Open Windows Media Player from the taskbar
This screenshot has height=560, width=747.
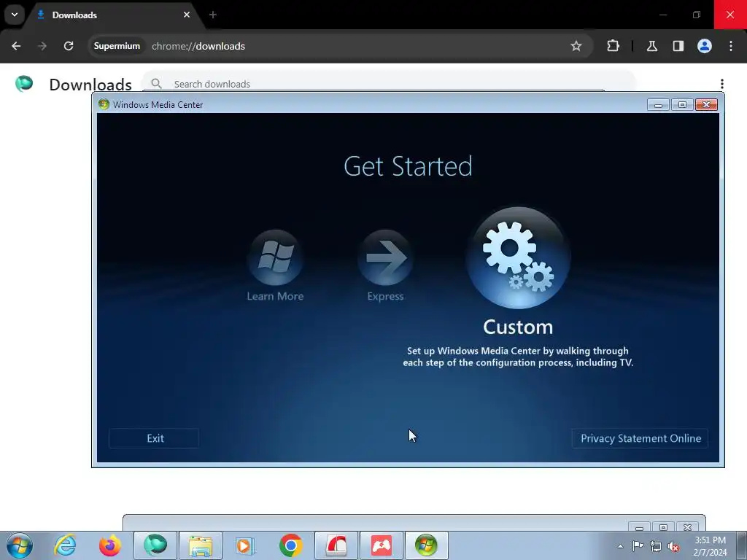click(246, 545)
